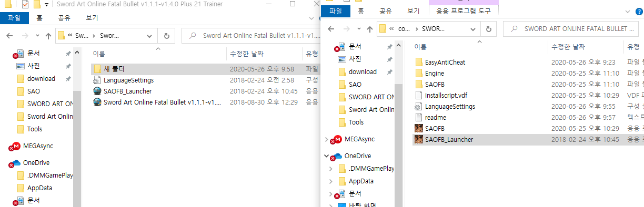The height and width of the screenshot is (207, 644).
Task: Sort by 유형 column in right window
Action: (633, 46)
